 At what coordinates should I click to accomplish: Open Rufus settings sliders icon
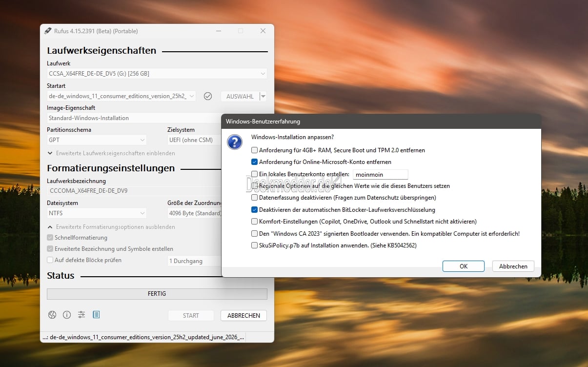click(x=81, y=315)
